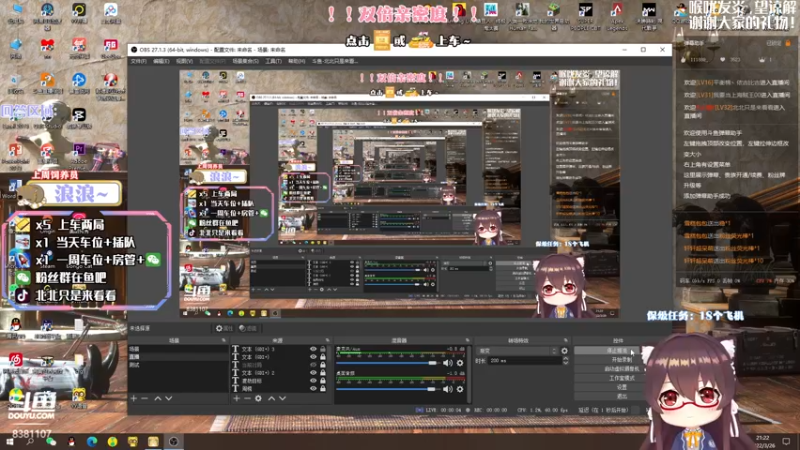Open the Windows Start menu
This screenshot has width=800, height=450.
(10, 442)
